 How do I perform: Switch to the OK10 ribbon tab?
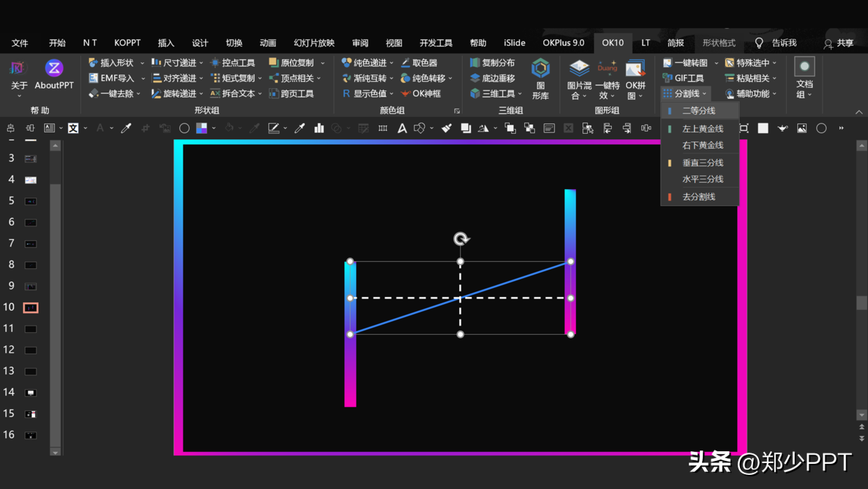point(612,43)
